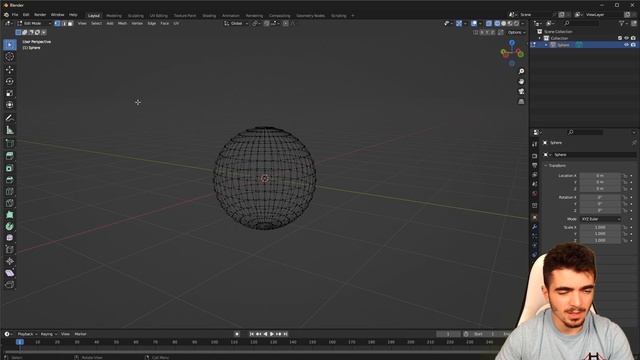The height and width of the screenshot is (360, 640).
Task: Open rotation Mode XYZ Euler dropdown
Action: coord(600,219)
